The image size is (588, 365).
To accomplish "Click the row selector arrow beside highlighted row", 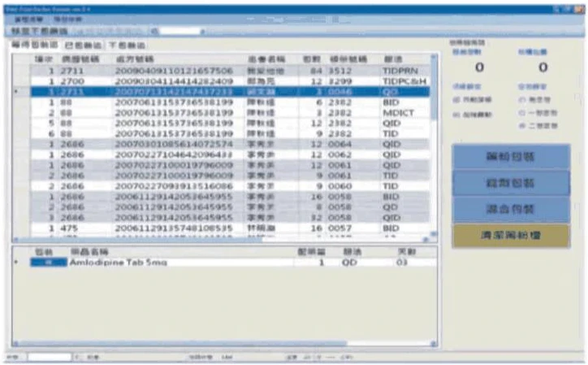I will (x=15, y=92).
